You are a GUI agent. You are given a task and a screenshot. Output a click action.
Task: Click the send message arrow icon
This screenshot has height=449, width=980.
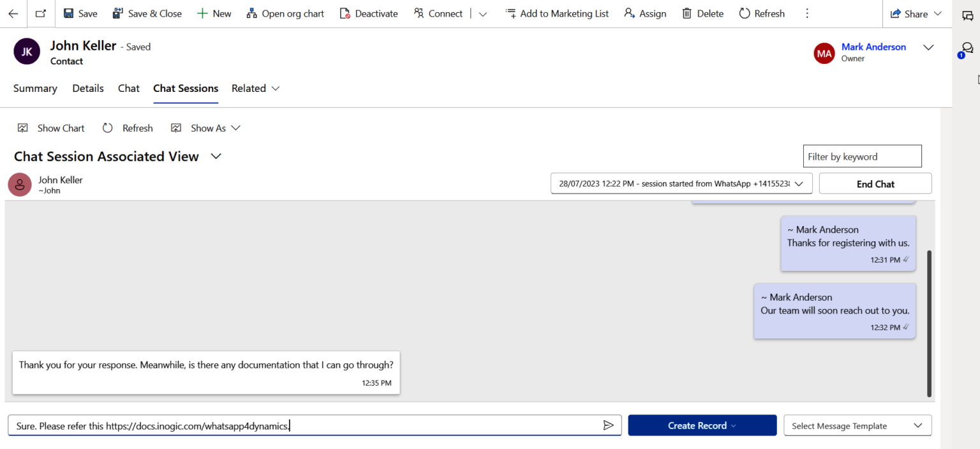608,425
